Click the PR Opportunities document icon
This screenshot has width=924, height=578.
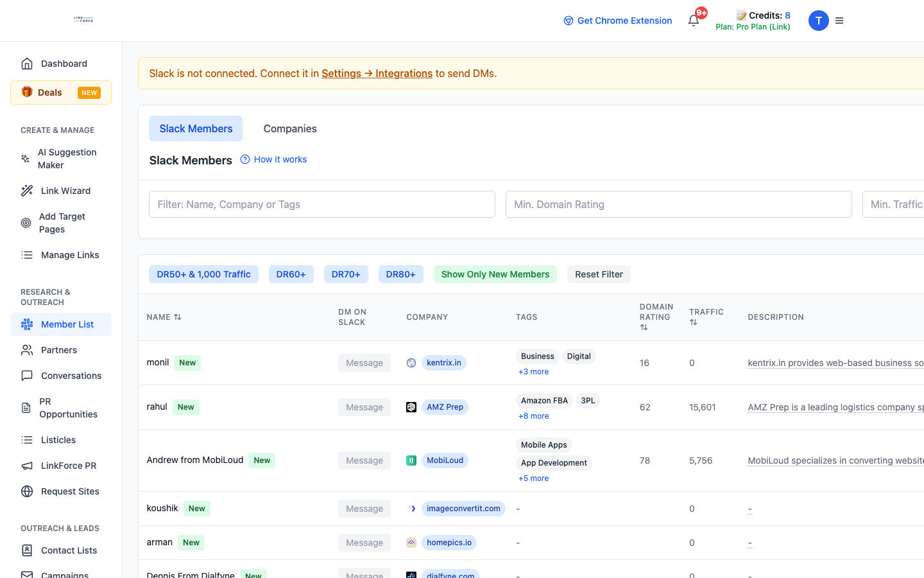tap(26, 408)
